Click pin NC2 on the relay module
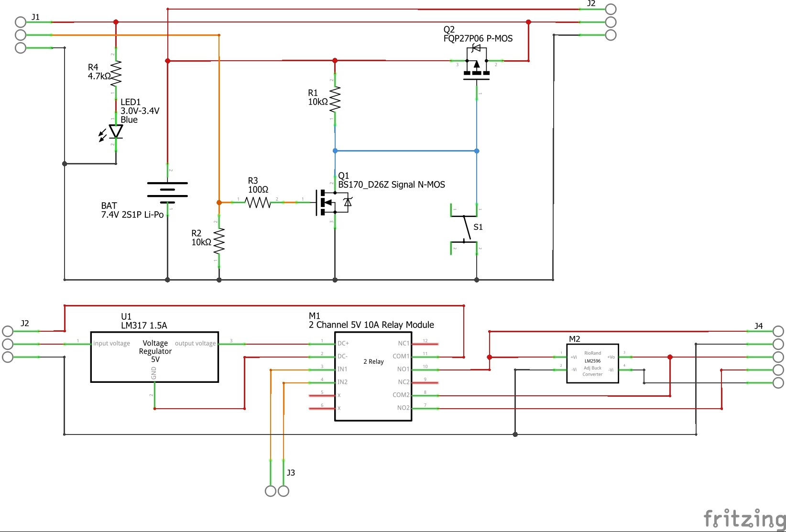786x532 pixels. 403,382
